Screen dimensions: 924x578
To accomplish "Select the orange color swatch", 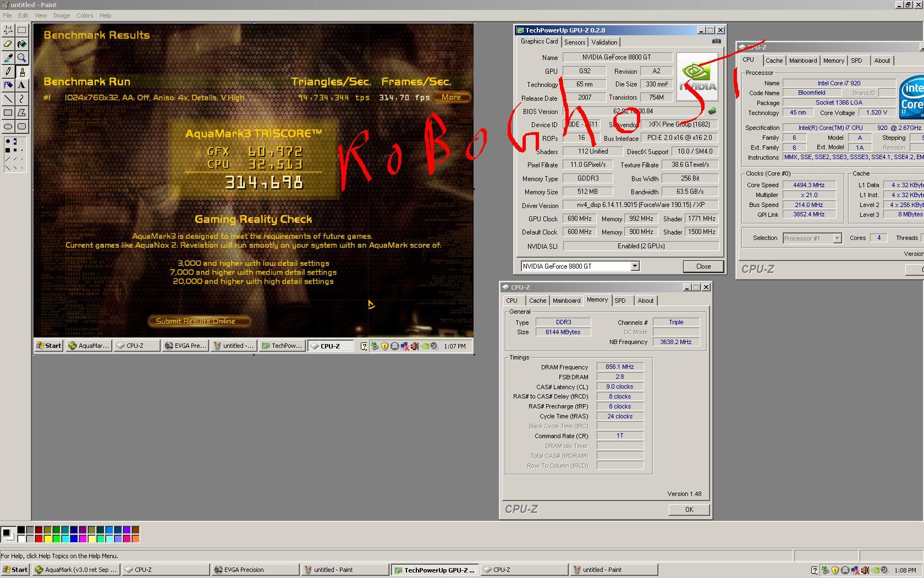I will (x=135, y=538).
